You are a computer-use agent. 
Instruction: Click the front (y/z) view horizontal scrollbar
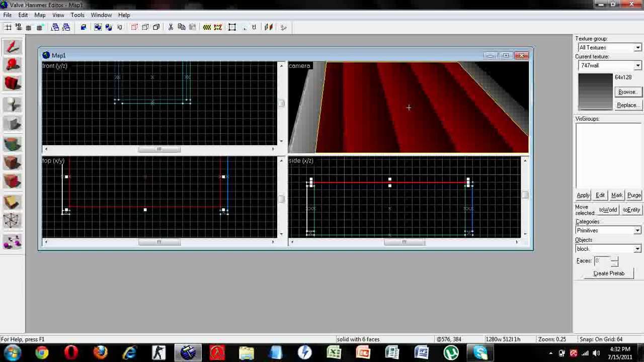[x=159, y=149]
